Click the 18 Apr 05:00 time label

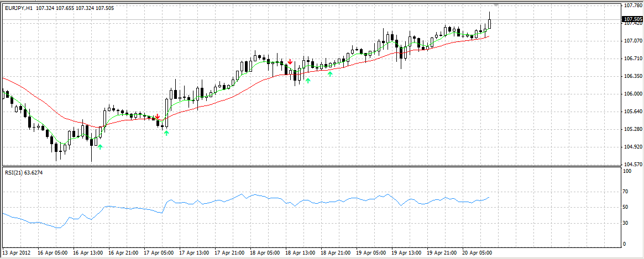coord(265,252)
